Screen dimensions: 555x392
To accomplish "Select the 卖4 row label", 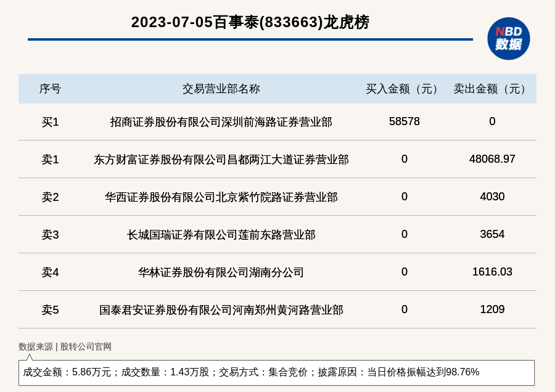I will (50, 272).
